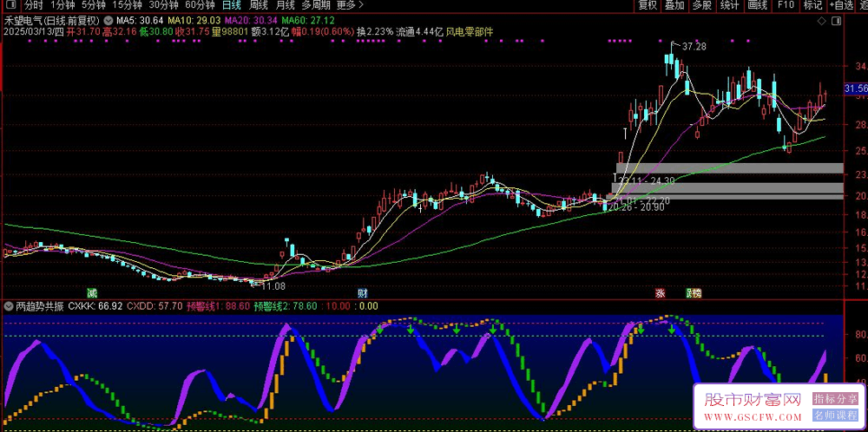The height and width of the screenshot is (432, 868).
Task: Expand the 两趋势共振 indicator dropdown
Action: [9, 305]
